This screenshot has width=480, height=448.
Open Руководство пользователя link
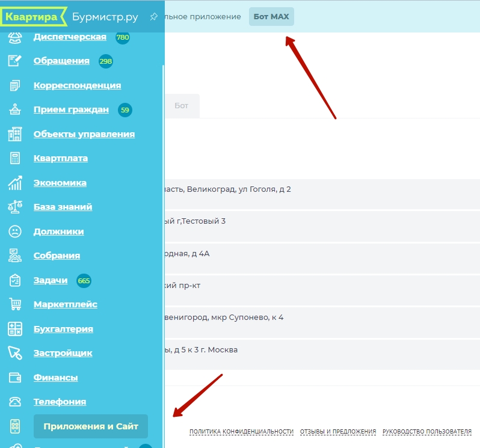pos(426,432)
